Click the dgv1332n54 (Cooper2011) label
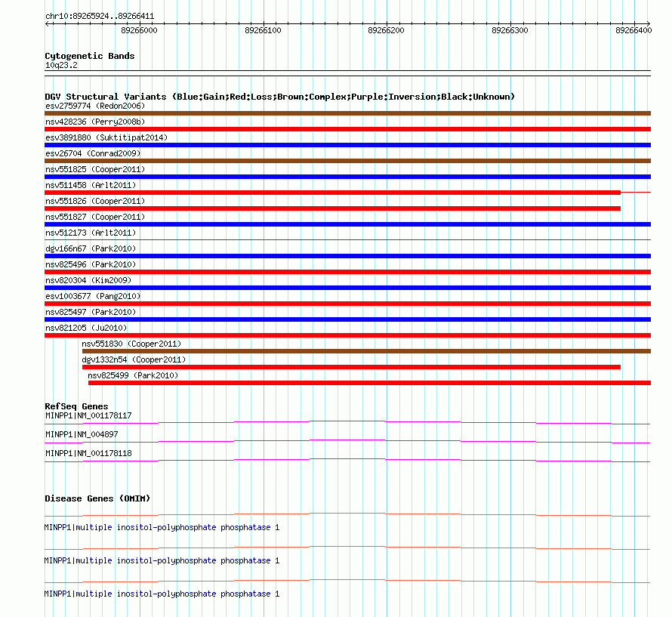Screen dimensions: 672x617 [134, 359]
